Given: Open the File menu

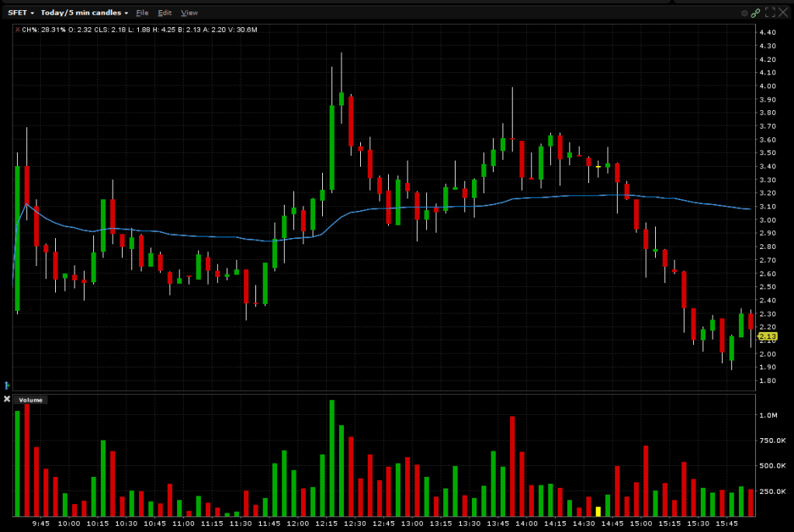Looking at the screenshot, I should point(141,12).
